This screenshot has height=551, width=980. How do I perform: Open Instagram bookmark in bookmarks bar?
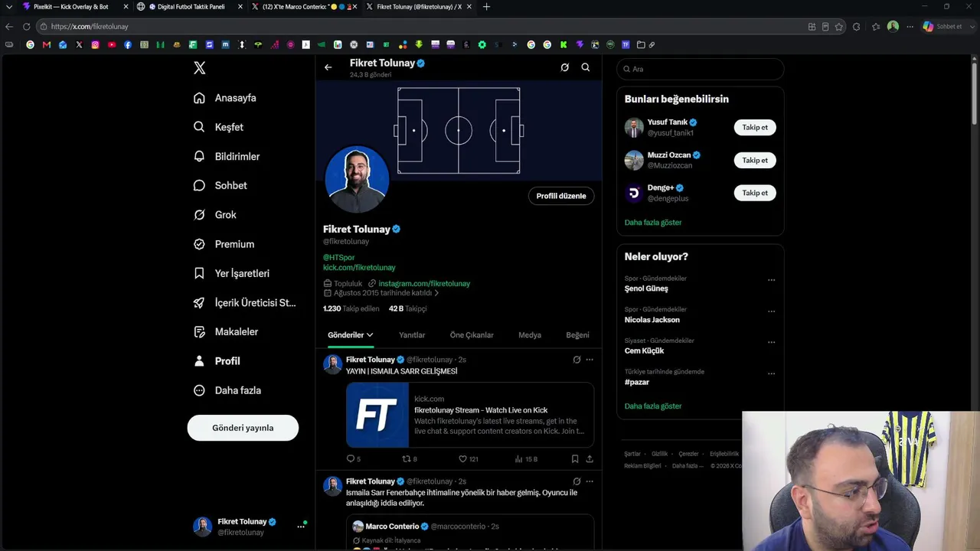95,44
